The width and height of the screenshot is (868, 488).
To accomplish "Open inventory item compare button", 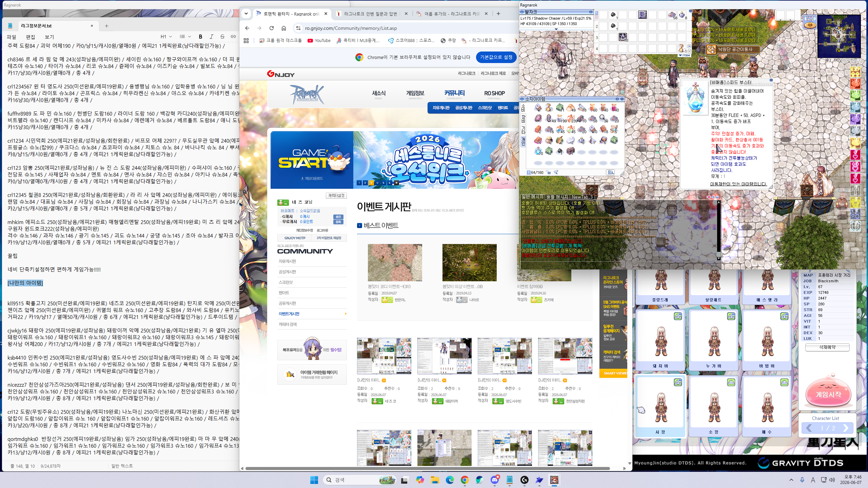I will click(x=610, y=172).
